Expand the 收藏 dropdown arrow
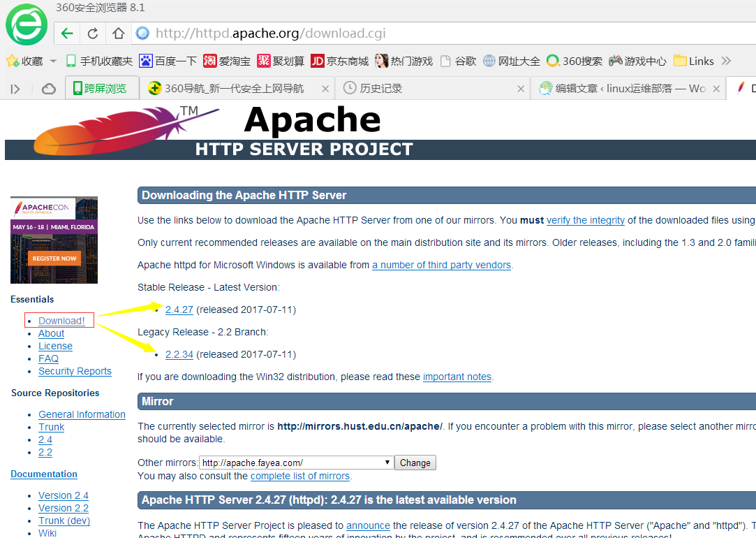Screen dimensions: 756x538 click(53, 61)
